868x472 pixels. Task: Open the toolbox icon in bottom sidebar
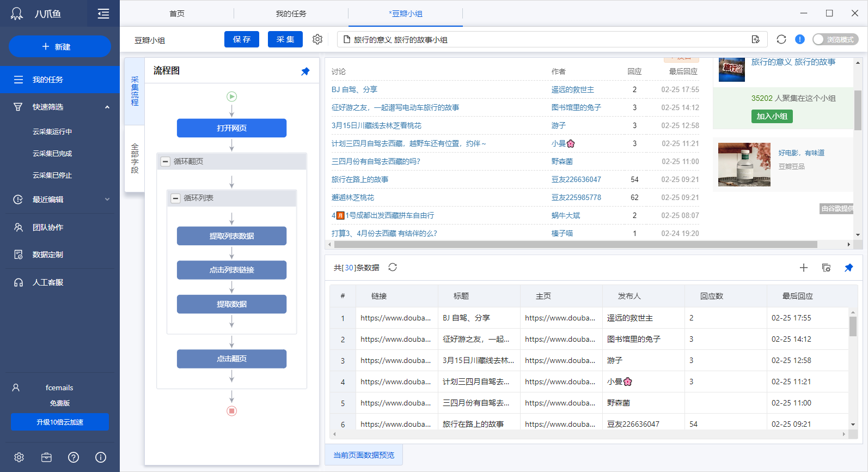tap(46, 457)
